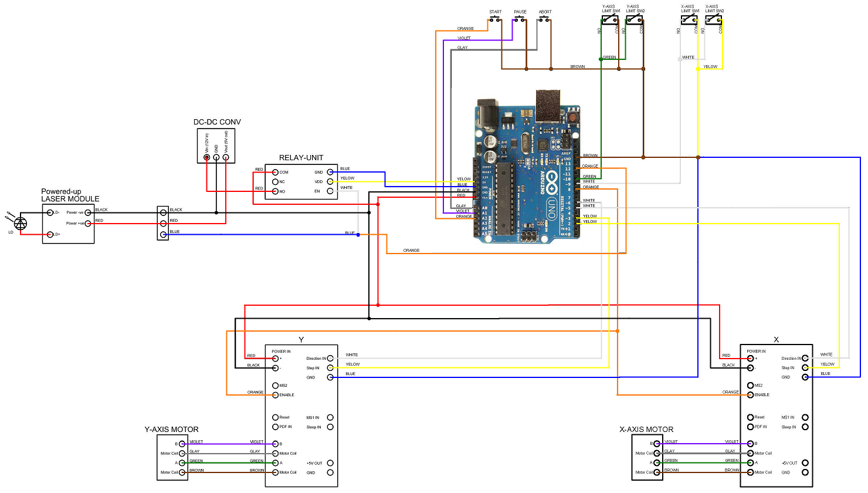Viewport: 868px width, 493px height.
Task: Click the Powered-up LASER MODULE label
Action: click(70, 195)
